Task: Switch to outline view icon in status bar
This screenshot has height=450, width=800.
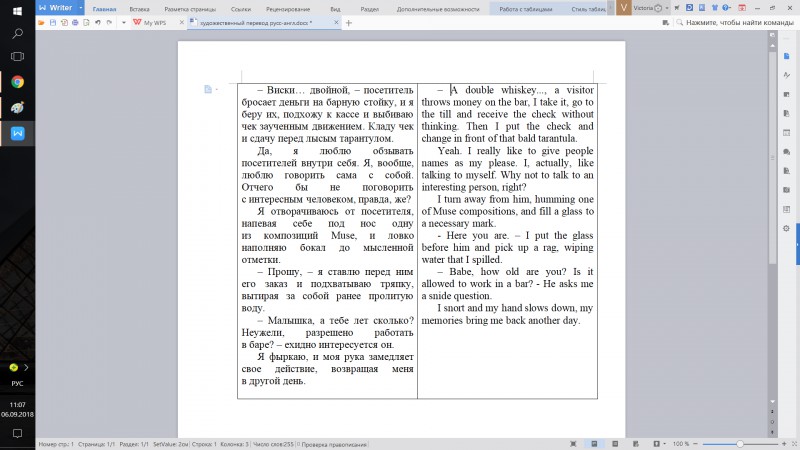Action: point(615,444)
